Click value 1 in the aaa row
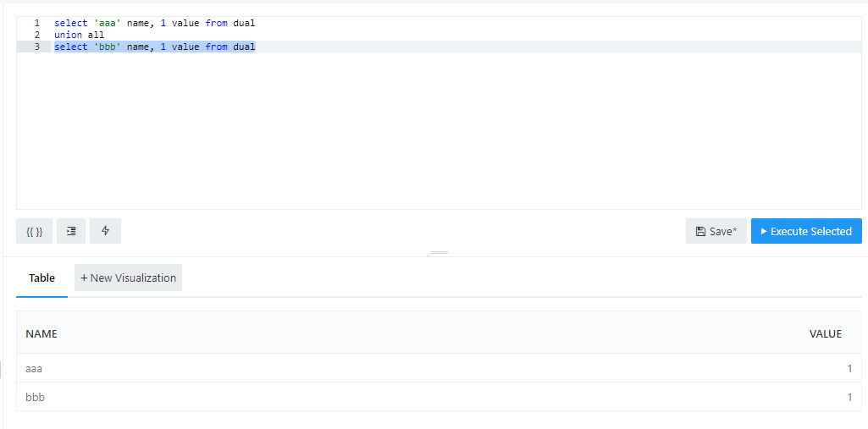Image resolution: width=868 pixels, height=429 pixels. 849,368
